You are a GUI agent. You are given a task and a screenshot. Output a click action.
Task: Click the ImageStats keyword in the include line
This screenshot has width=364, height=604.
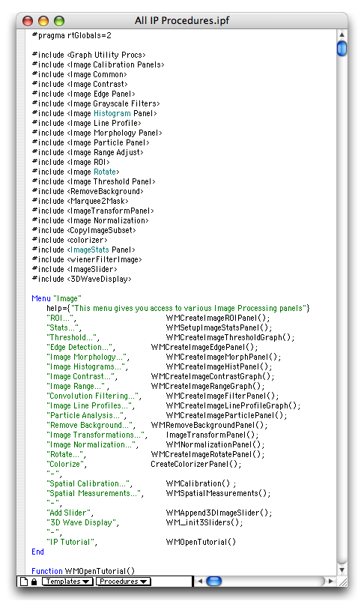(x=90, y=250)
